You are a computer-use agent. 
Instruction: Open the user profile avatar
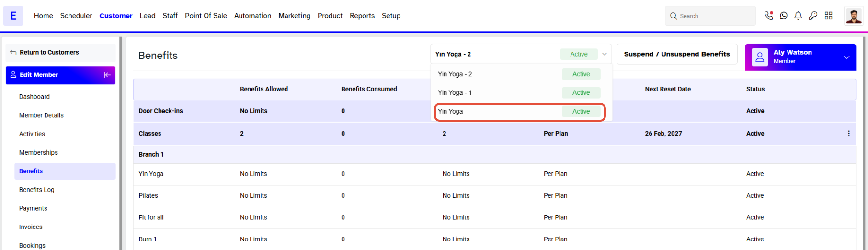tap(853, 16)
